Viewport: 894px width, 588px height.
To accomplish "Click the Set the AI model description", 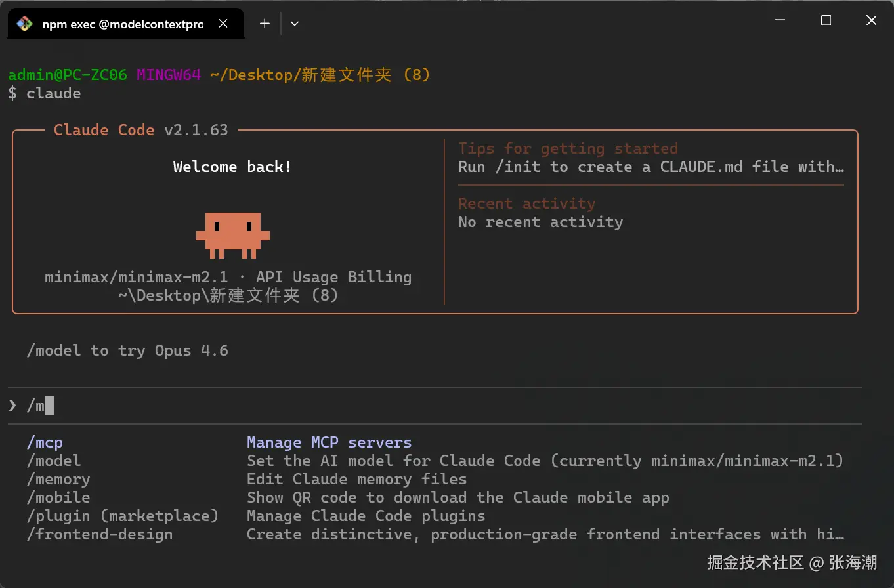I will pyautogui.click(x=545, y=461).
